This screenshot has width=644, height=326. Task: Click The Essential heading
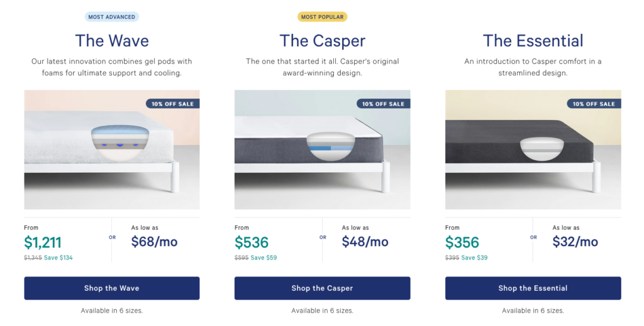click(533, 41)
